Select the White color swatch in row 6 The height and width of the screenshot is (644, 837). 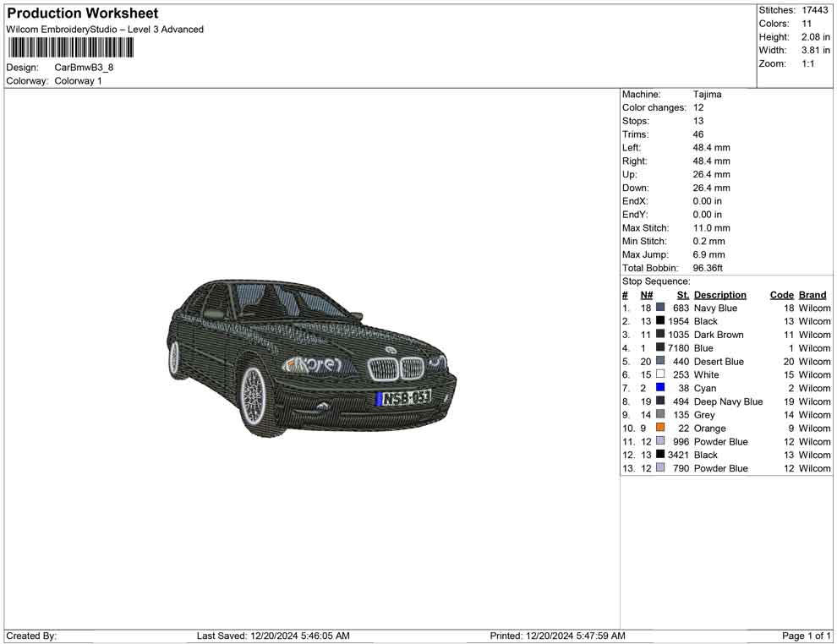click(x=659, y=374)
